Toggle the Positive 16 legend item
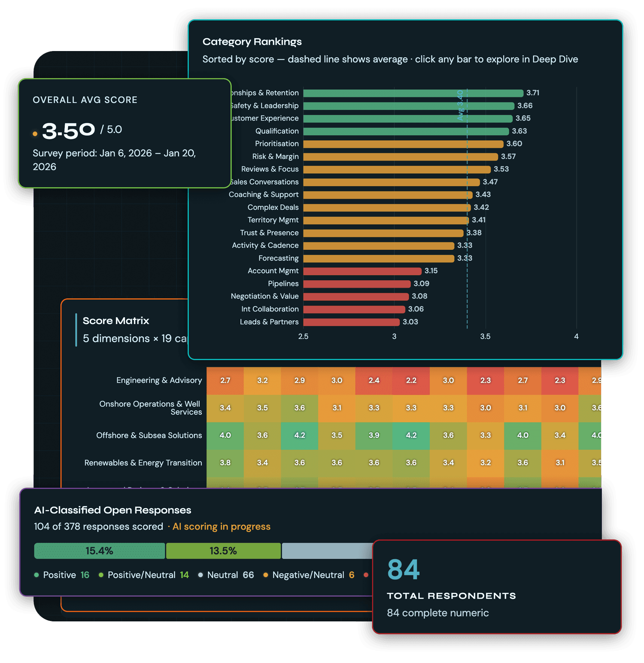Image resolution: width=644 pixels, height=663 pixels. [x=62, y=575]
